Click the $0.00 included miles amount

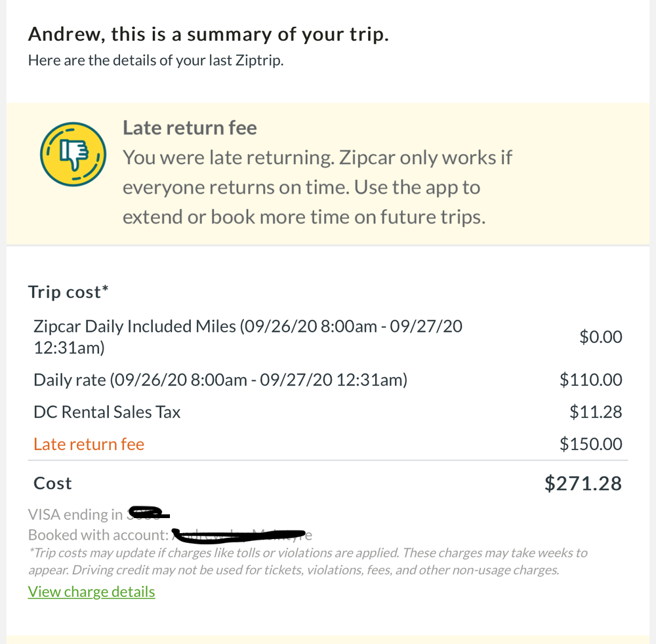[x=600, y=337]
